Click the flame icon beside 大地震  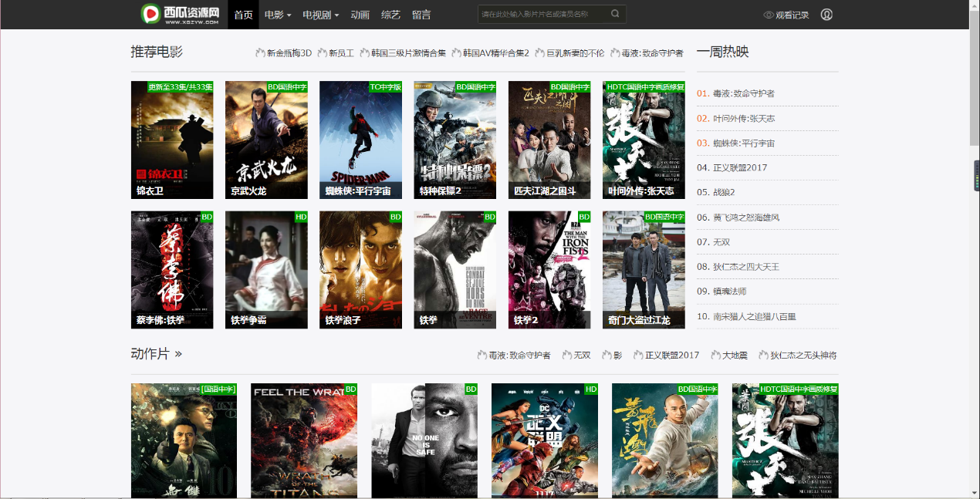click(715, 356)
